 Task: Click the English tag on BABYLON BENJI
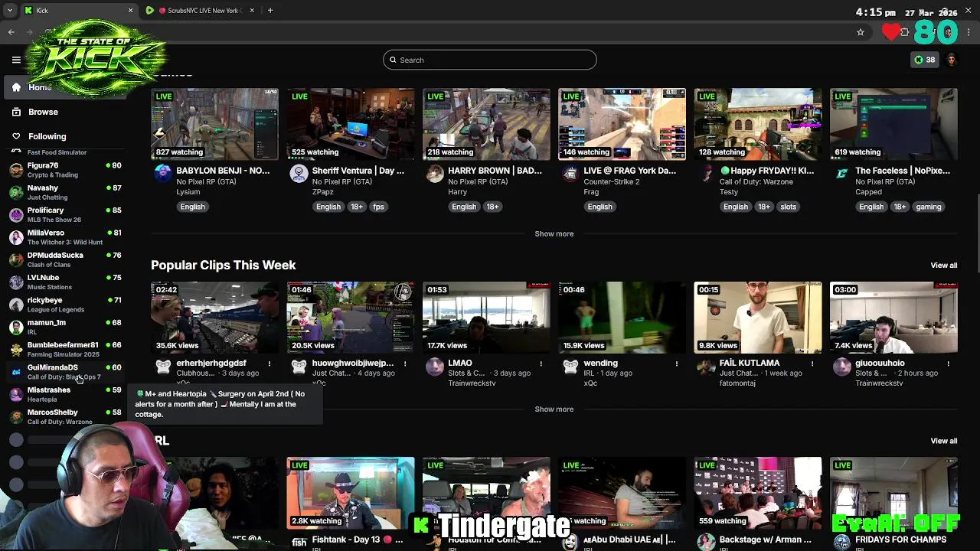tap(192, 207)
